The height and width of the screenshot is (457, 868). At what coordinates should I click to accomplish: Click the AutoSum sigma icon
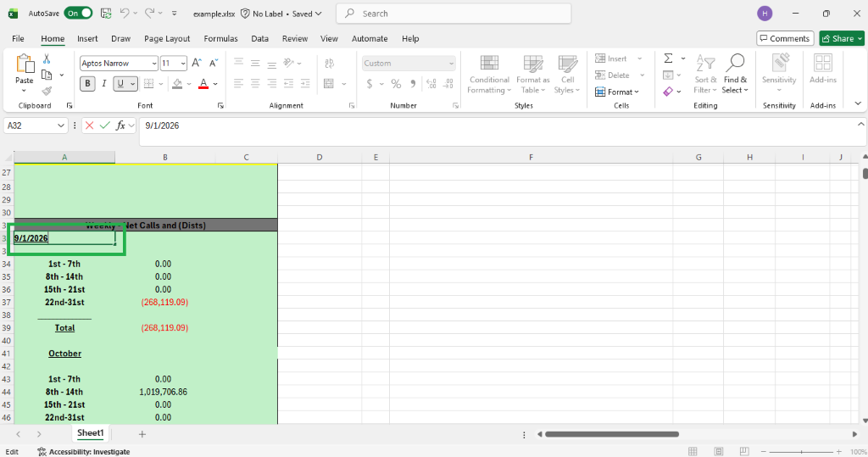click(x=669, y=59)
